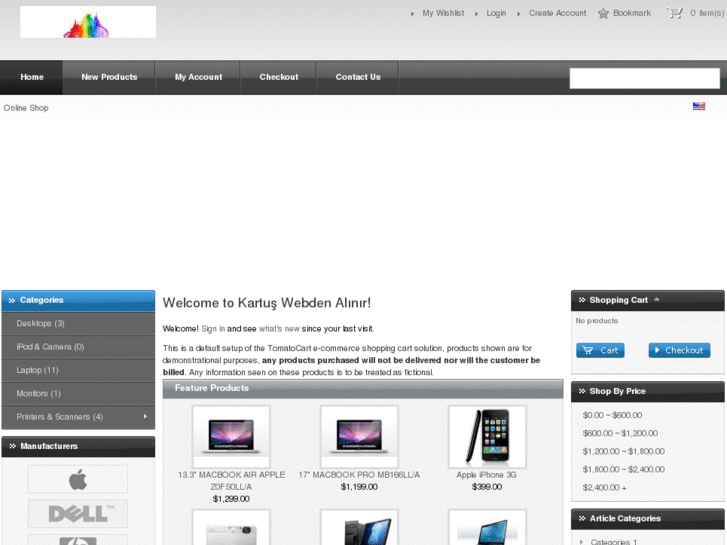Filter by $0.00 ~ $600.00 price
The width and height of the screenshot is (727, 545).
point(612,415)
